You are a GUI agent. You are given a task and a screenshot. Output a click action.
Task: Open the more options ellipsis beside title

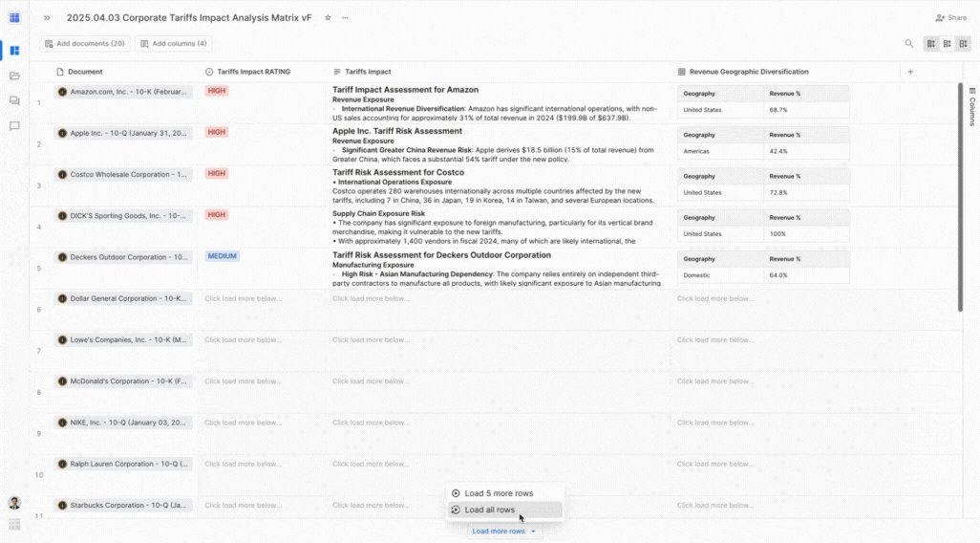click(345, 18)
